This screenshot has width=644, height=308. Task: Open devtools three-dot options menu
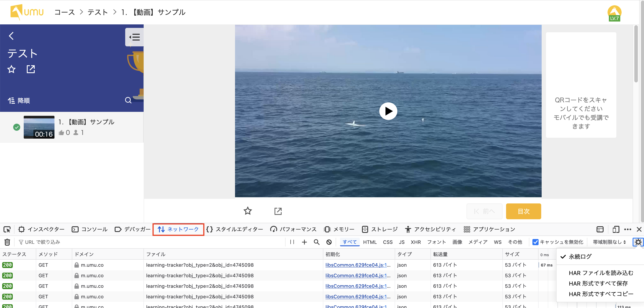[x=627, y=229]
